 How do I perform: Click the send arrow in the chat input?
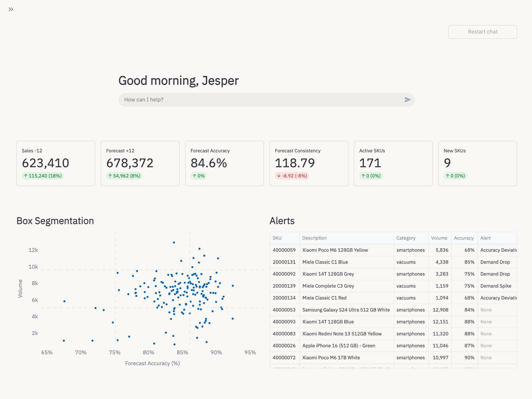click(407, 100)
